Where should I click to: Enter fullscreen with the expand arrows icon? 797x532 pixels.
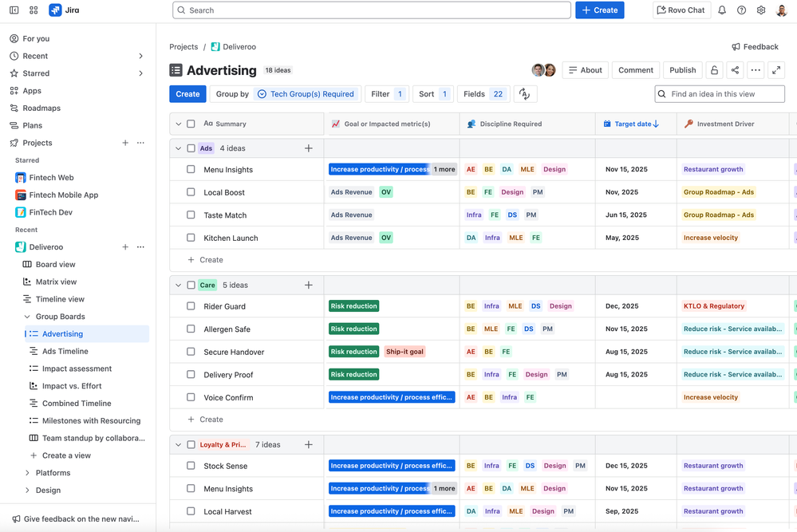(776, 70)
